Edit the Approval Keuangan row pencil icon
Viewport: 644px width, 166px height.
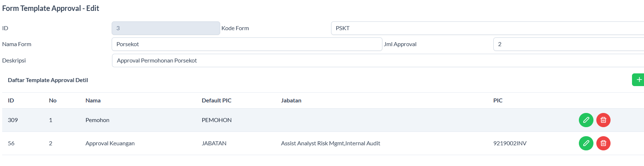point(586,143)
